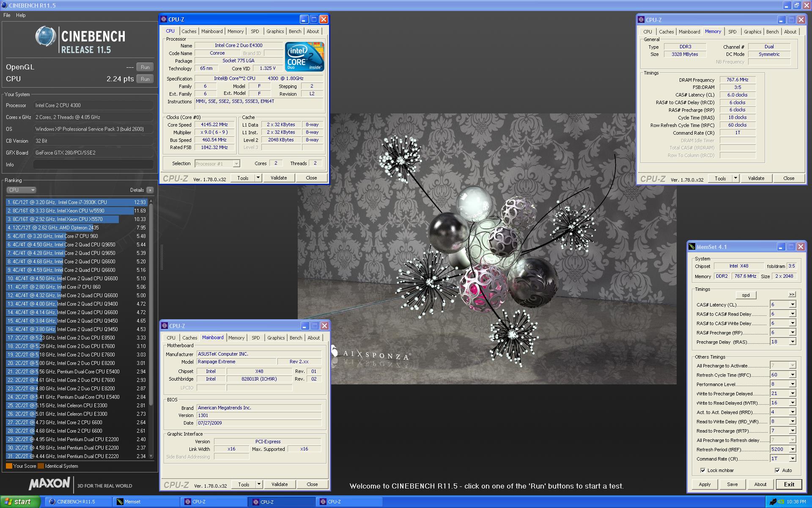Open the Processor #1 selection dropdown

click(236, 163)
